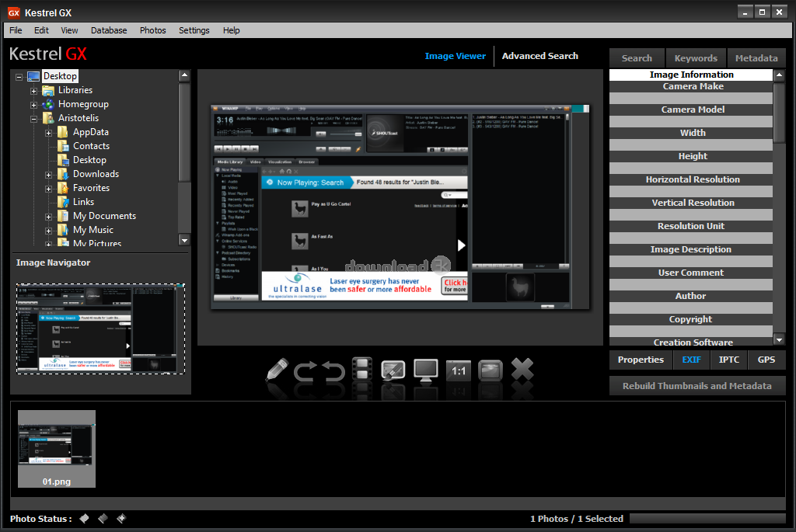Viewport: 796px width, 532px height.
Task: Click EXIF list scrollbar down arrow
Action: (x=779, y=340)
